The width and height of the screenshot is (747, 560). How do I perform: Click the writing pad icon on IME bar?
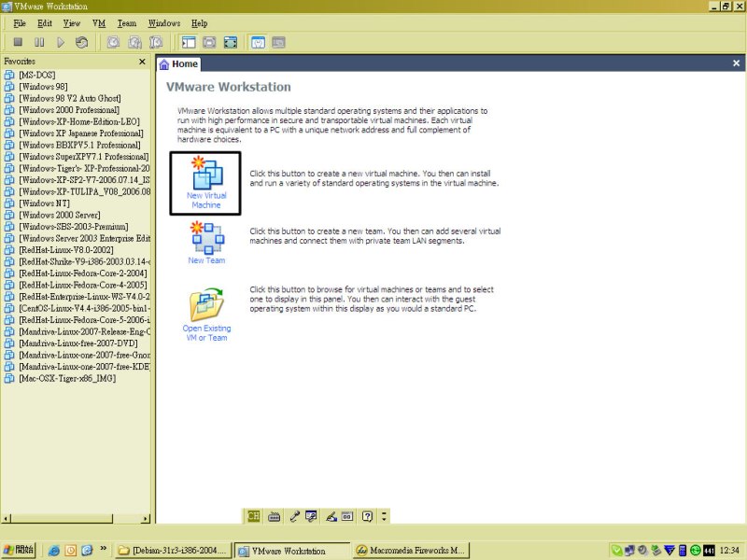(347, 516)
